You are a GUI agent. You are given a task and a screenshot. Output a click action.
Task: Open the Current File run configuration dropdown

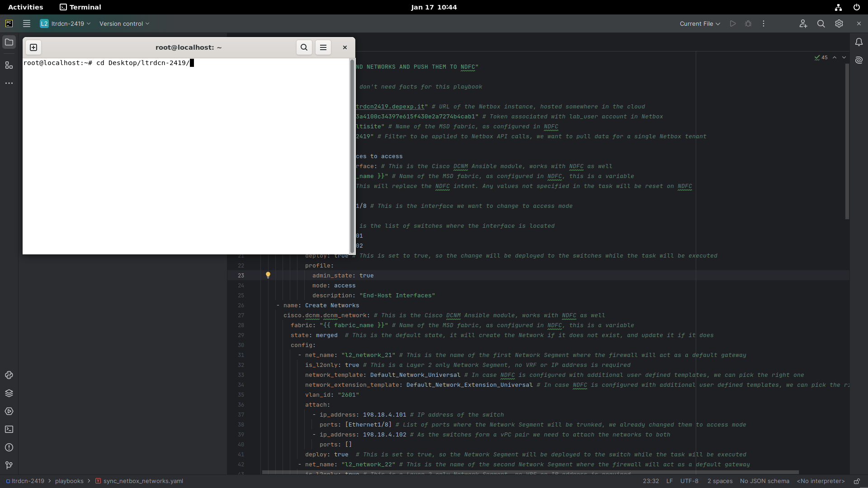coord(700,23)
